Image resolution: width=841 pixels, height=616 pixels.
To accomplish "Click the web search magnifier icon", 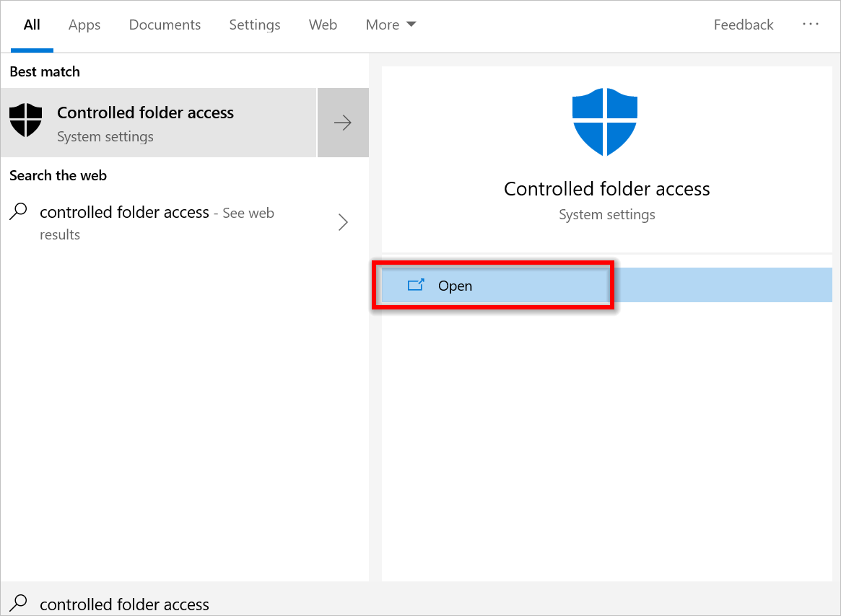I will pyautogui.click(x=18, y=212).
